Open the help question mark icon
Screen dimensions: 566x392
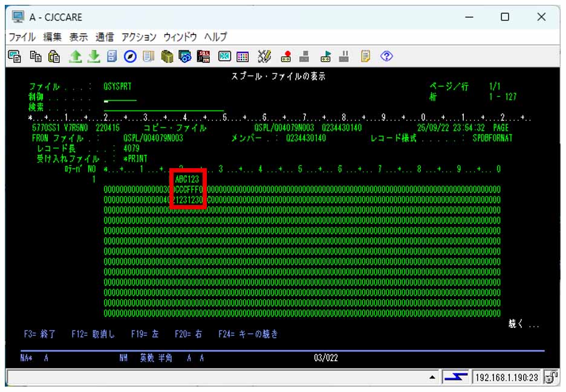pos(387,56)
